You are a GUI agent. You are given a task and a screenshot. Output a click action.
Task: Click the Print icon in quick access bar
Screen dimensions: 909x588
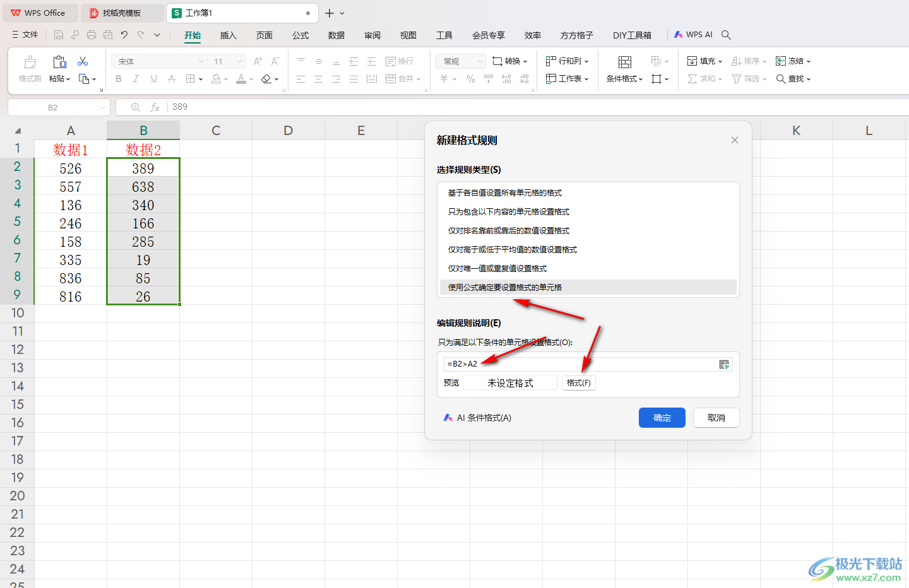pyautogui.click(x=92, y=35)
